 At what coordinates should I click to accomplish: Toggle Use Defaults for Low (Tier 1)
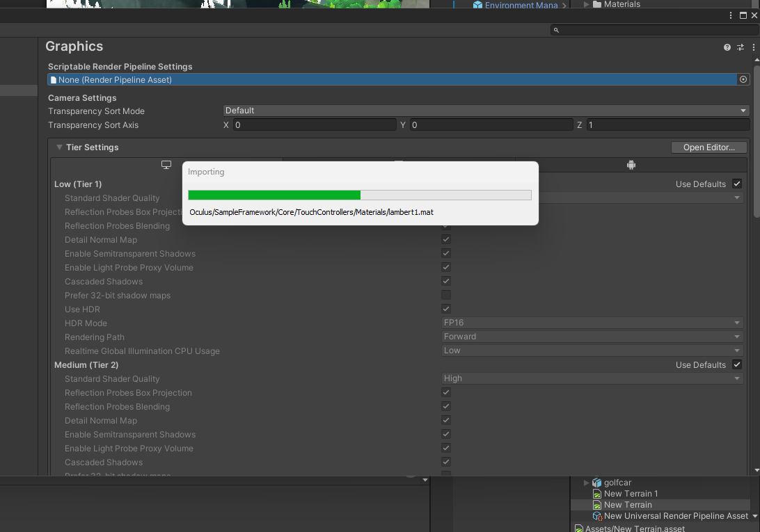737,184
